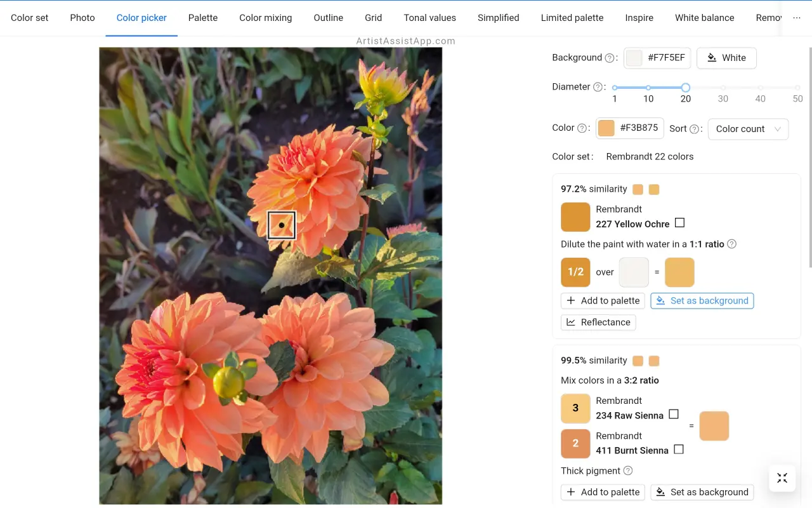
Task: Show more tabs with the ellipsis button
Action: pyautogui.click(x=797, y=18)
